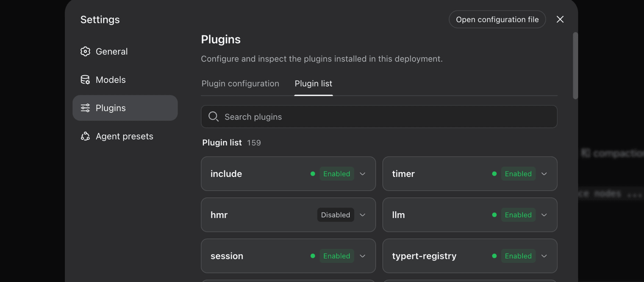Click Disabled badge on hmr plugin
644x282 pixels.
[336, 215]
